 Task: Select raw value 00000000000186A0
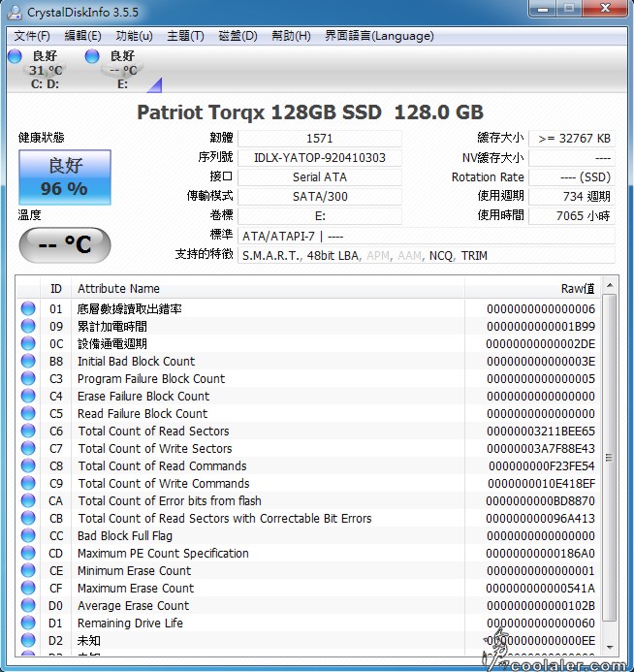[x=540, y=554]
